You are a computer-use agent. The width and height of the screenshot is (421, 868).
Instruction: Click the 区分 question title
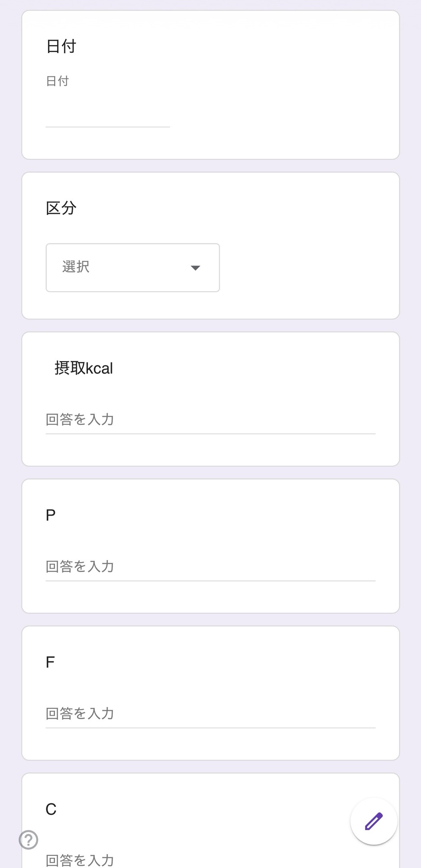(x=61, y=208)
